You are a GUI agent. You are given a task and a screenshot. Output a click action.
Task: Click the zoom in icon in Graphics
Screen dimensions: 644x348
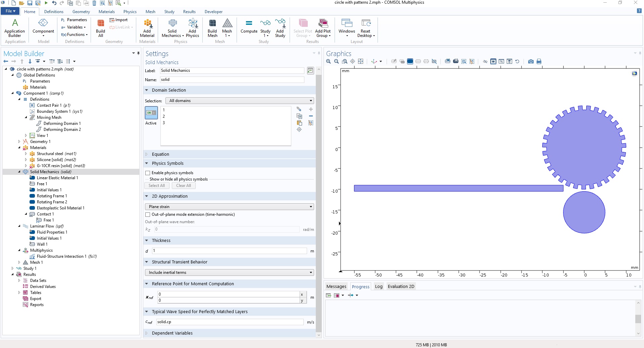329,61
